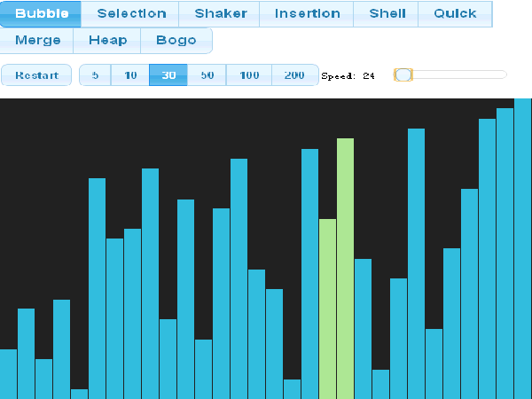Change array size to 50
Screen dimensions: 532x399
[207, 75]
